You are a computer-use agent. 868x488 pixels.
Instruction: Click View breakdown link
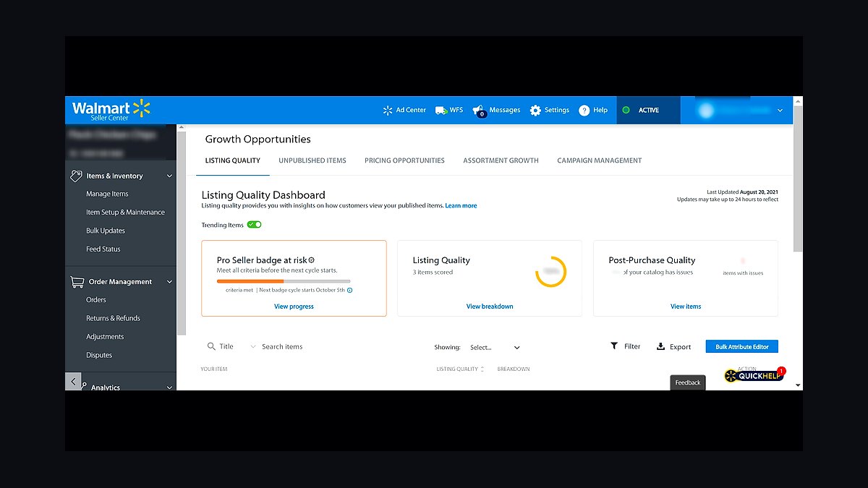pos(490,307)
